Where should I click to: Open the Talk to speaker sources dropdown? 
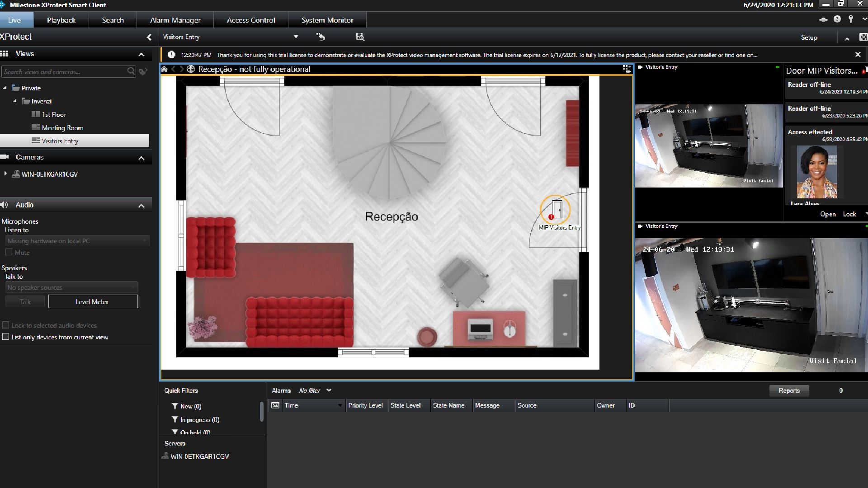(x=71, y=287)
